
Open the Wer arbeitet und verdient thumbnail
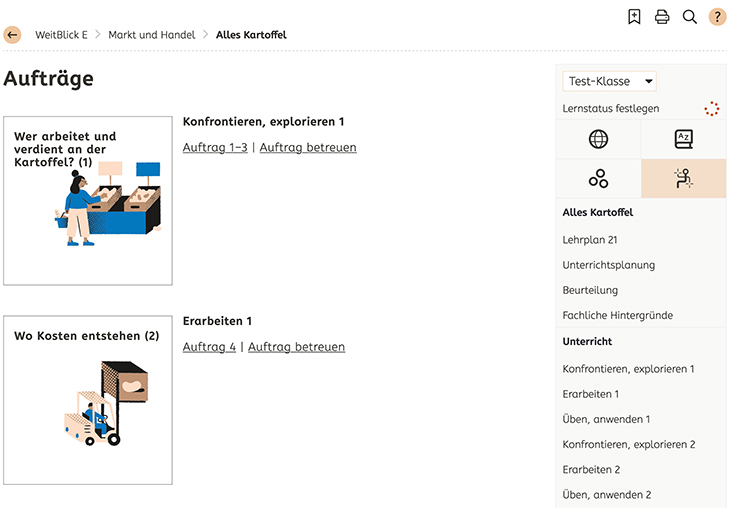(88, 201)
